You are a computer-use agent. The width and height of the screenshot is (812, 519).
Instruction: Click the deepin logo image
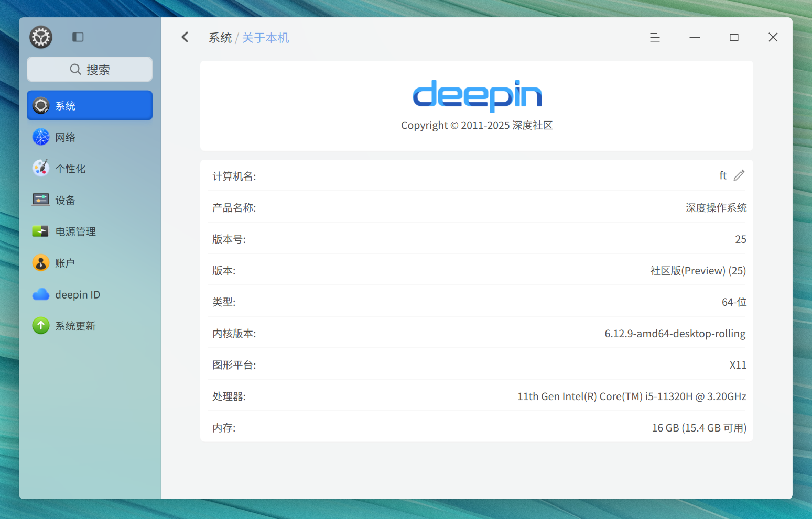tap(477, 96)
